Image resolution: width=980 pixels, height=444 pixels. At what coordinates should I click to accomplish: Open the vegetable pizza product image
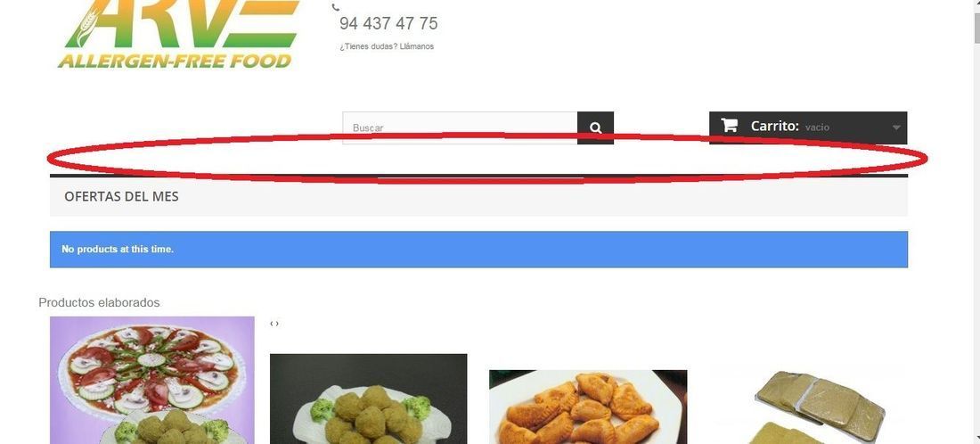coord(151,366)
